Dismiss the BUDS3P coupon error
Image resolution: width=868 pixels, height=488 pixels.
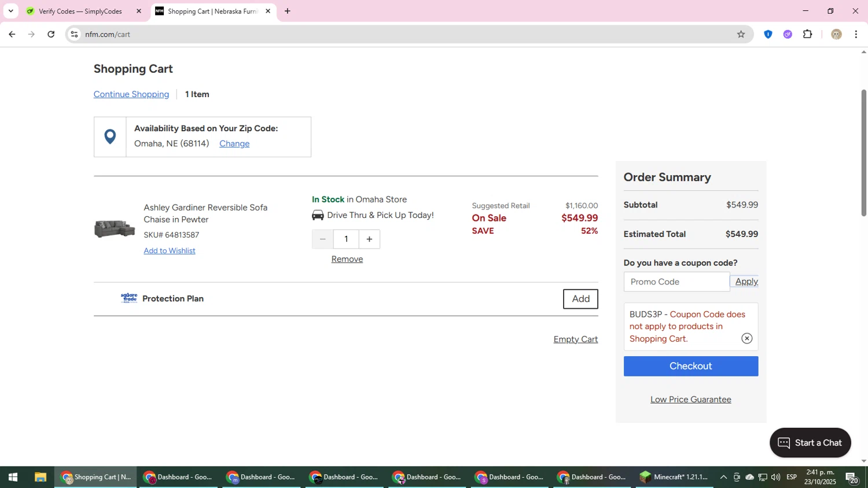[x=747, y=338]
